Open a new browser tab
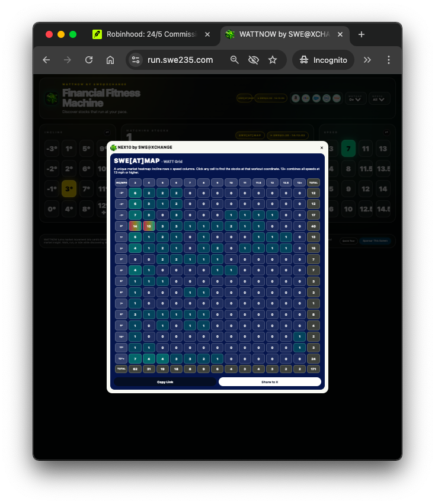Image resolution: width=435 pixels, height=504 pixels. coord(362,34)
